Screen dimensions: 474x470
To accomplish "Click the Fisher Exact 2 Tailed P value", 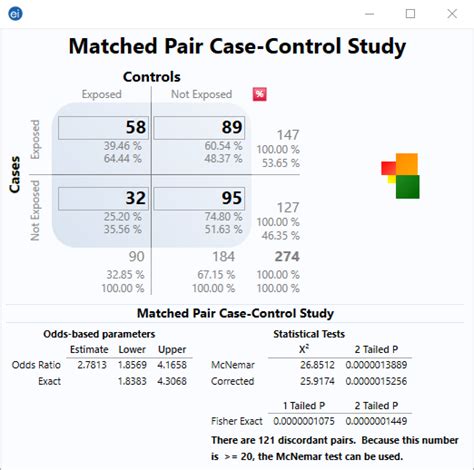I will [x=376, y=421].
